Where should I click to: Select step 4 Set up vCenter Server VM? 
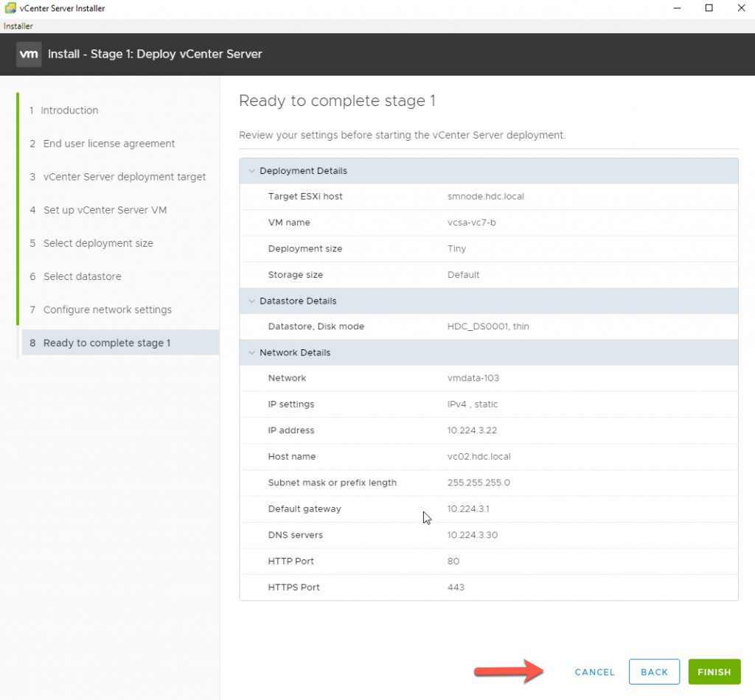click(98, 210)
